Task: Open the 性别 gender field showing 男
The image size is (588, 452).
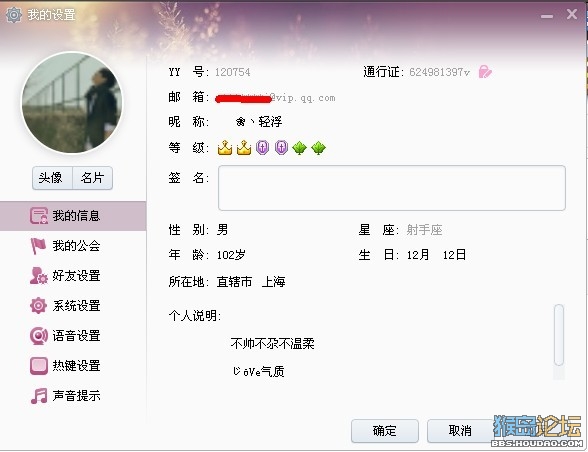Action: tap(222, 230)
